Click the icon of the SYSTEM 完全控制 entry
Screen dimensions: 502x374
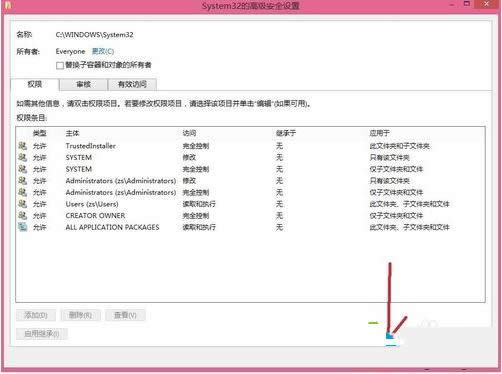click(x=22, y=169)
